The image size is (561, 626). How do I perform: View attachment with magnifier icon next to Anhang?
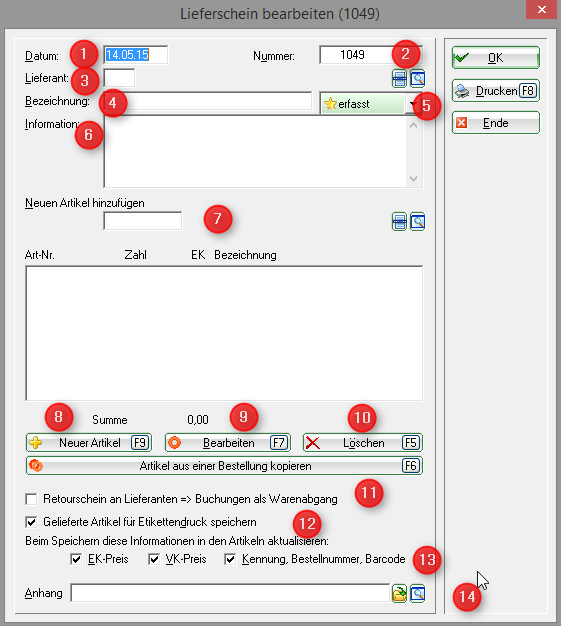coord(417,593)
